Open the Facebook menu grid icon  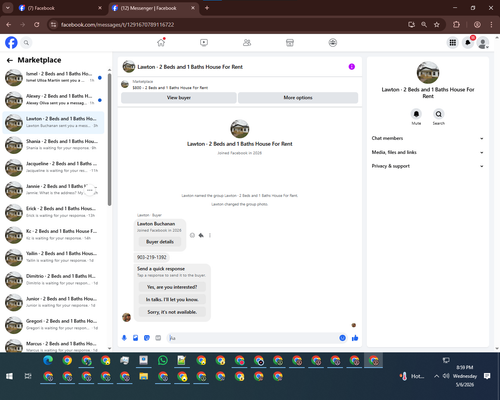pyautogui.click(x=452, y=43)
